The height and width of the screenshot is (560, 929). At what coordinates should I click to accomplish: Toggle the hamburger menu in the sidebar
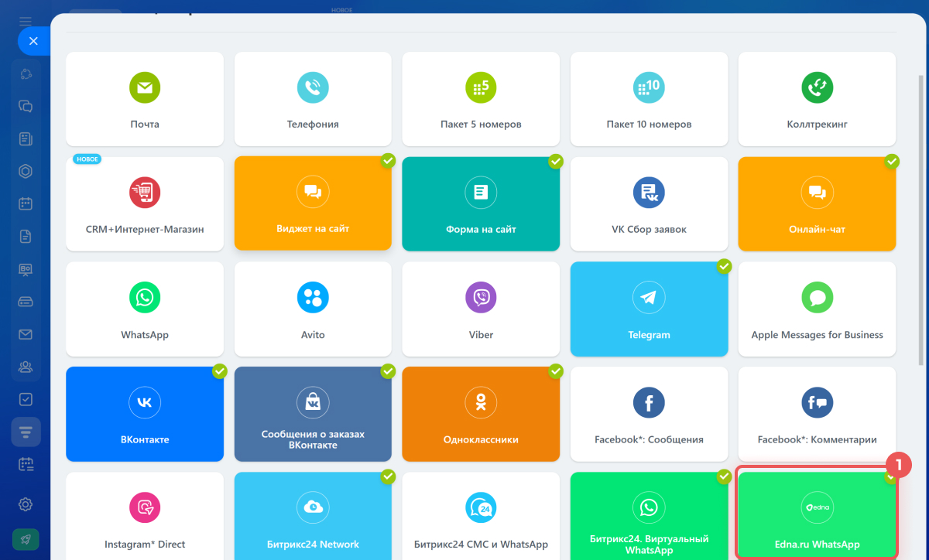26,21
